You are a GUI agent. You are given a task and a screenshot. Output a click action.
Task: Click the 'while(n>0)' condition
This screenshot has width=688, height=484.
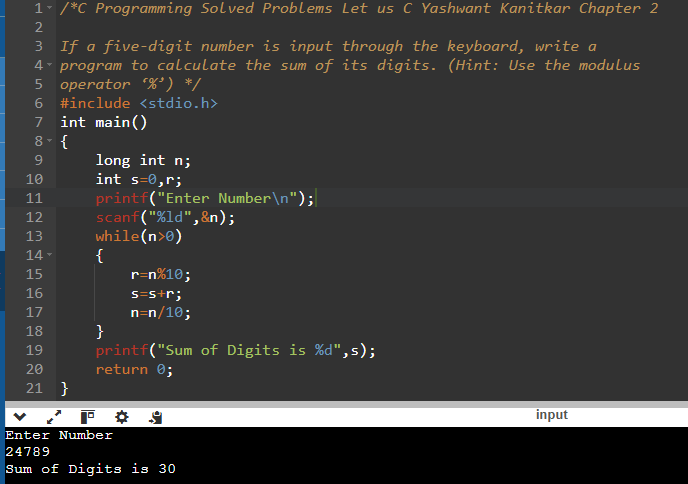coord(139,236)
